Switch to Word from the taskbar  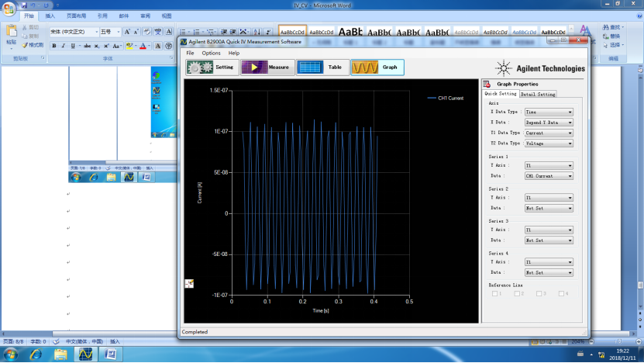pyautogui.click(x=111, y=354)
